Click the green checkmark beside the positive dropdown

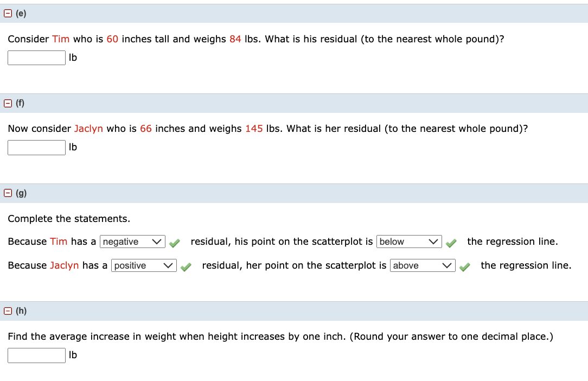[x=186, y=266]
